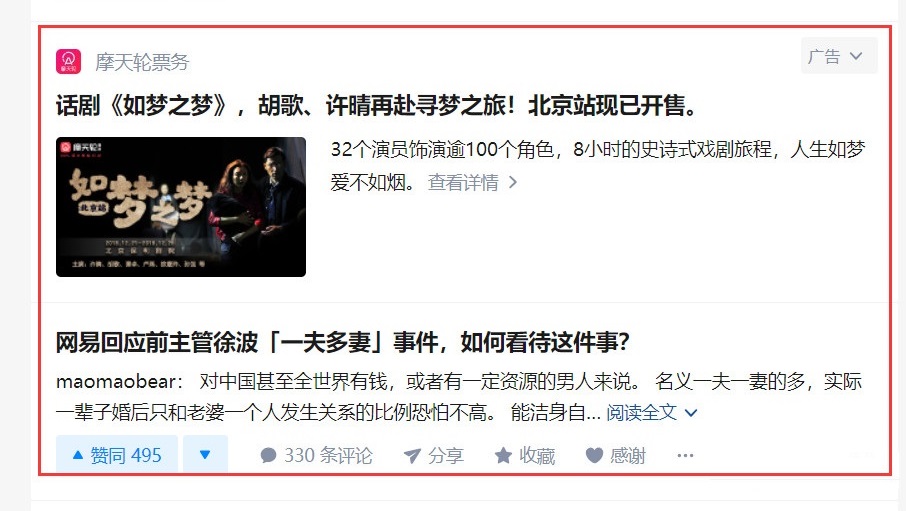Expand the answer with 阅读全文
The image size is (906, 511).
tap(641, 413)
